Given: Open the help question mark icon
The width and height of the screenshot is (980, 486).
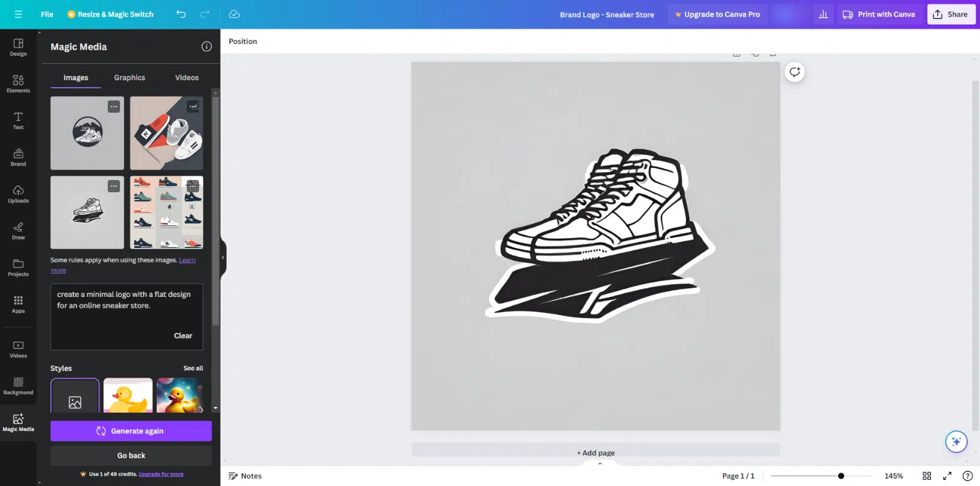Looking at the screenshot, I should point(968,476).
